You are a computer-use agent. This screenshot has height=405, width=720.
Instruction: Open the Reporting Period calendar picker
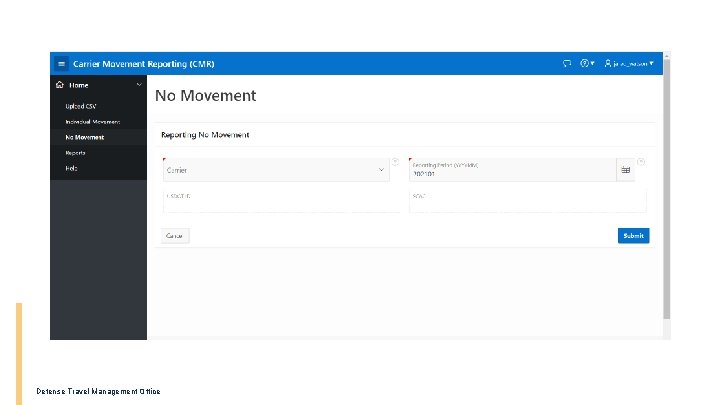pos(625,170)
